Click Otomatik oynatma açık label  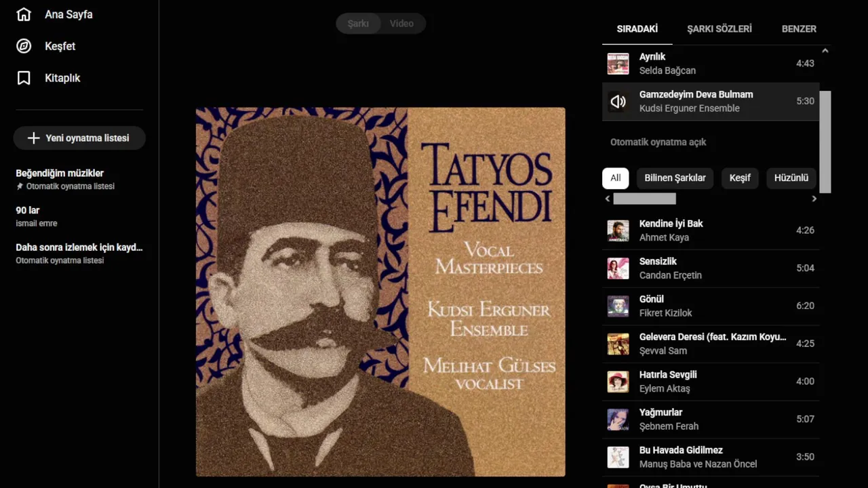[x=658, y=142]
